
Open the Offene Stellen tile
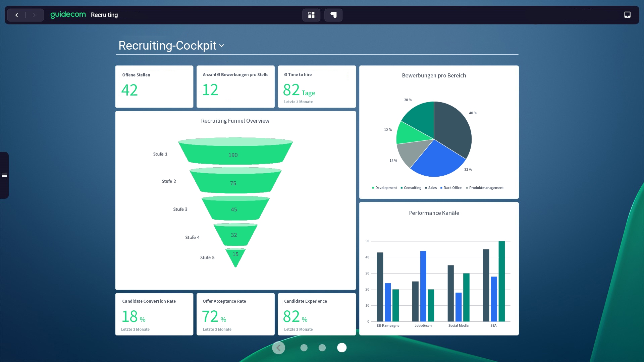[154, 86]
